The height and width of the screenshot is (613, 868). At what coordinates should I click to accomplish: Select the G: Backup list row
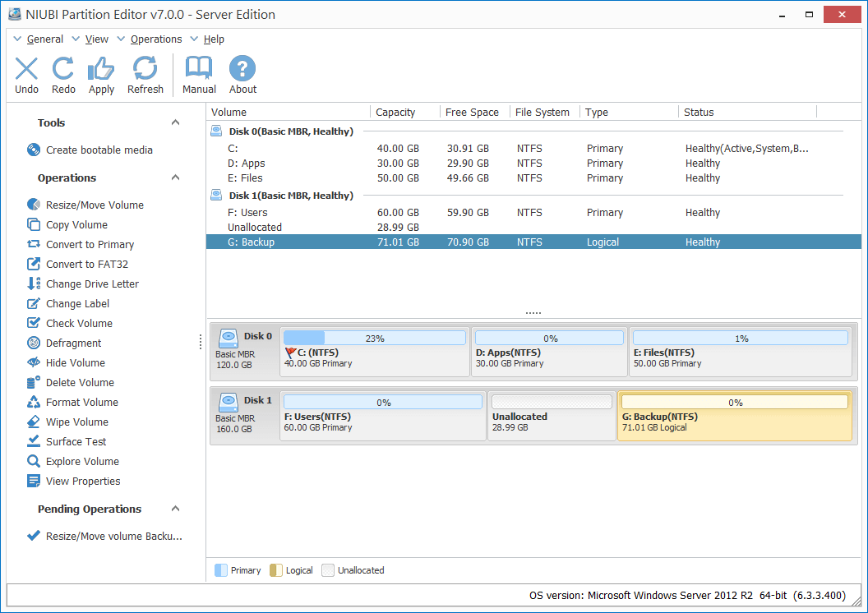(x=533, y=242)
